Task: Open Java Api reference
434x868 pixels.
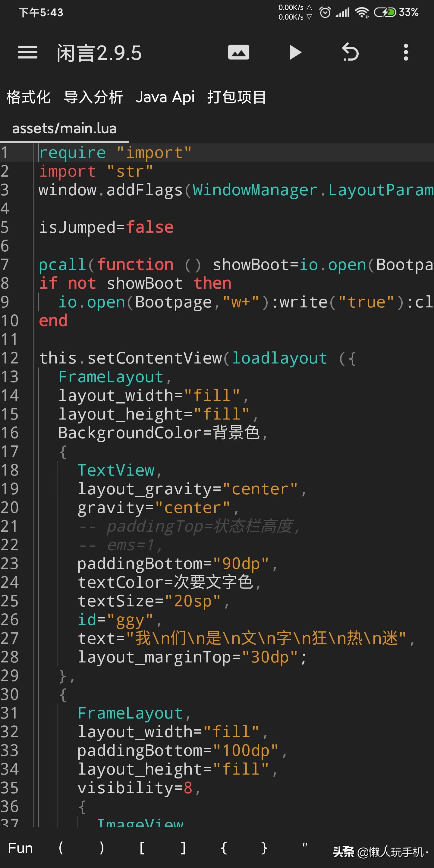Action: (165, 97)
